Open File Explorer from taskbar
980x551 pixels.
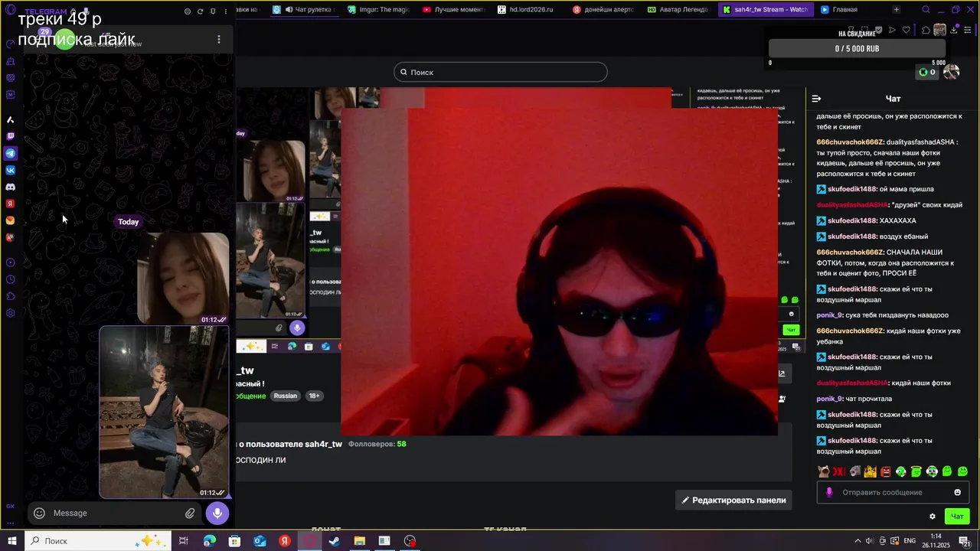point(359,541)
